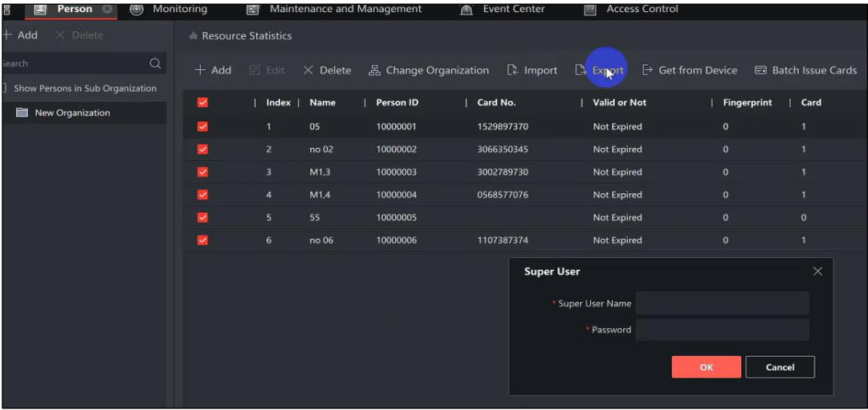The height and width of the screenshot is (410, 868).
Task: Open the Event Center tab
Action: pyautogui.click(x=513, y=10)
